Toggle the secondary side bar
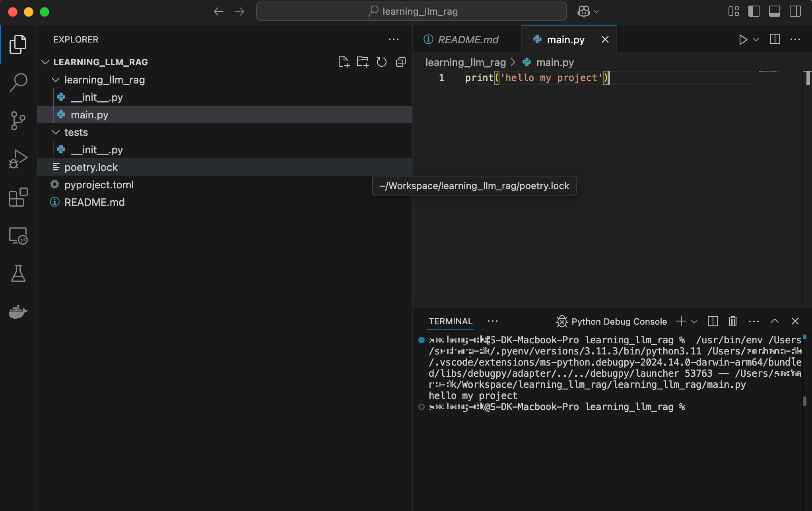 pyautogui.click(x=795, y=12)
